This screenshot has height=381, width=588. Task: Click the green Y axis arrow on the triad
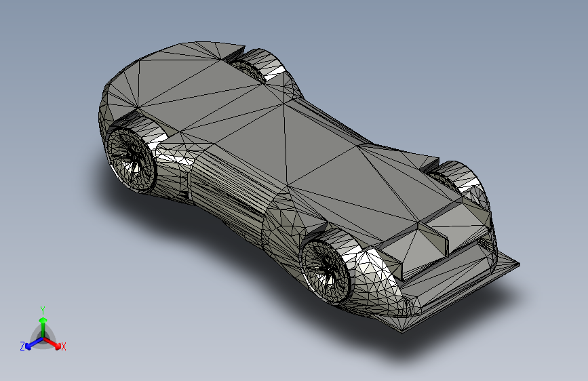tap(43, 327)
